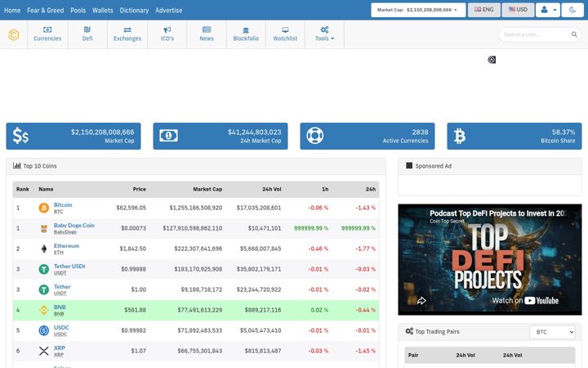Click the Baby Doge Coin logo

coord(44,228)
